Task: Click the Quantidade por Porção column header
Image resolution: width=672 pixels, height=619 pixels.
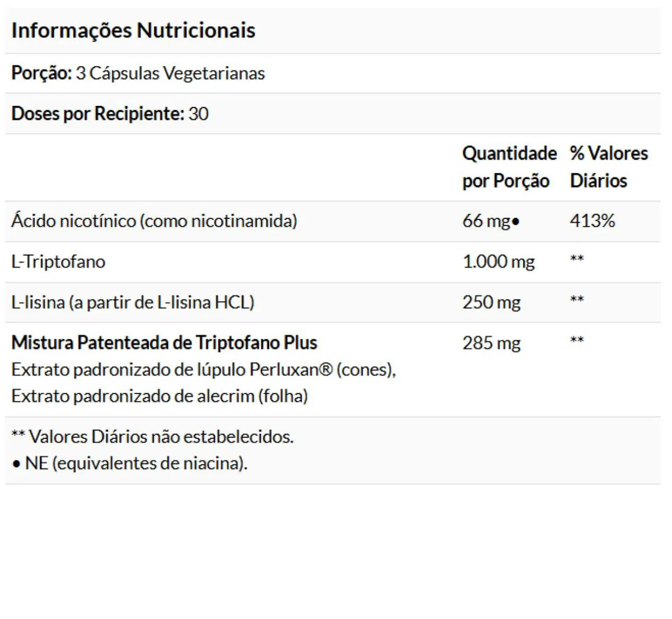Action: click(510, 167)
